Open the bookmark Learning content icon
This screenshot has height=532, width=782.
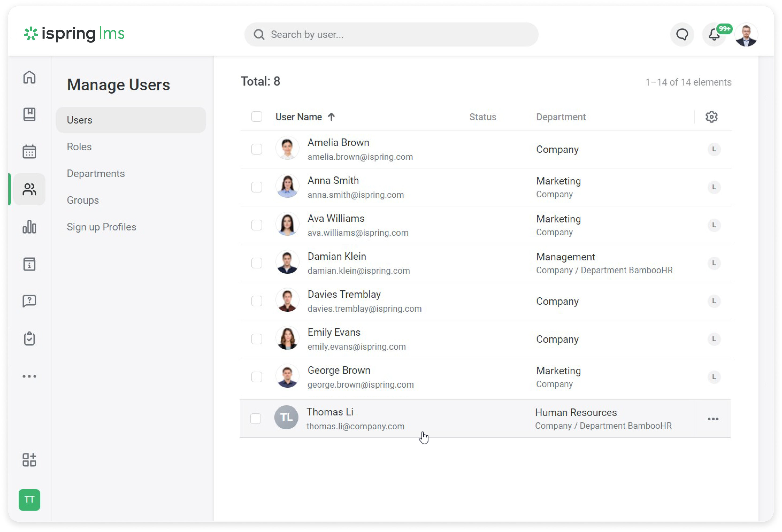coord(29,114)
